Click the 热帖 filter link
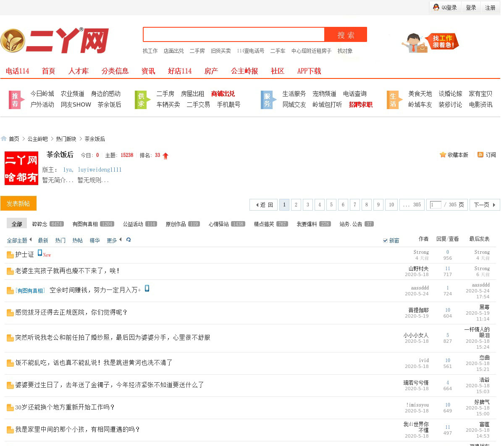Screen dimensions: 504x446 pos(77,240)
